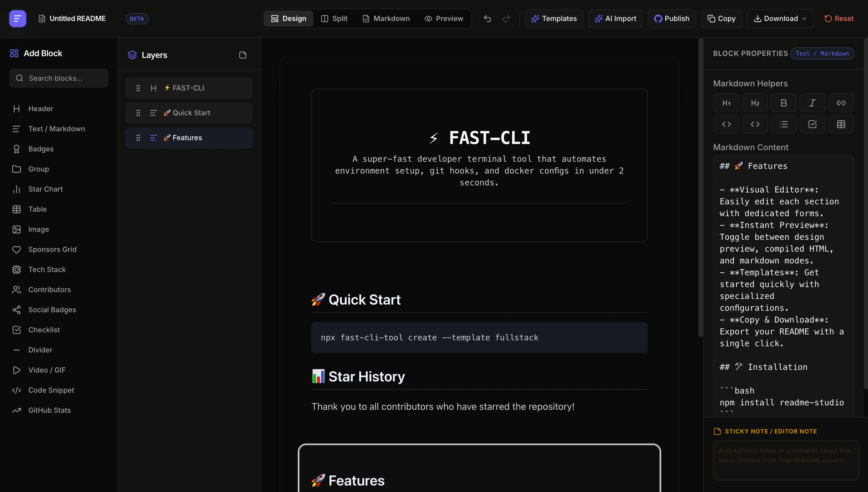Insert a task checkbox via Markdown Helpers
This screenshot has height=492, width=868.
click(x=812, y=124)
